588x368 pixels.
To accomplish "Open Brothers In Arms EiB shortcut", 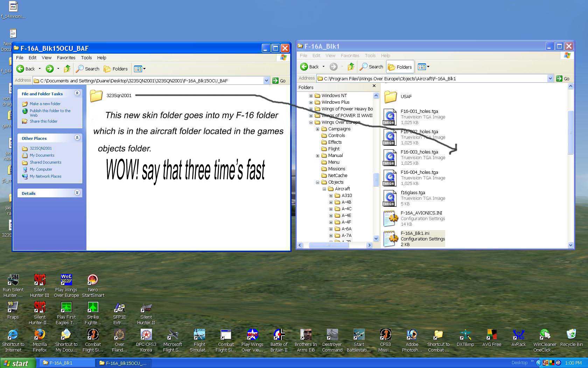I will (306, 340).
